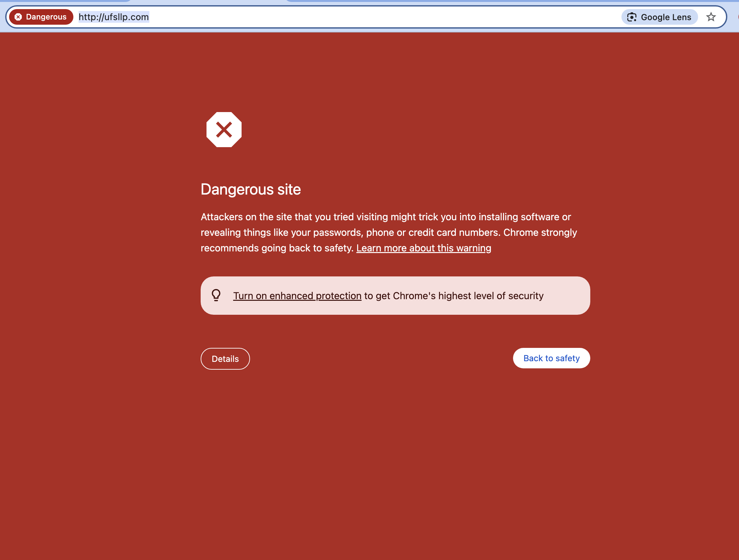Select the http://ufsllp.com URL text
The image size is (739, 560).
tap(114, 17)
